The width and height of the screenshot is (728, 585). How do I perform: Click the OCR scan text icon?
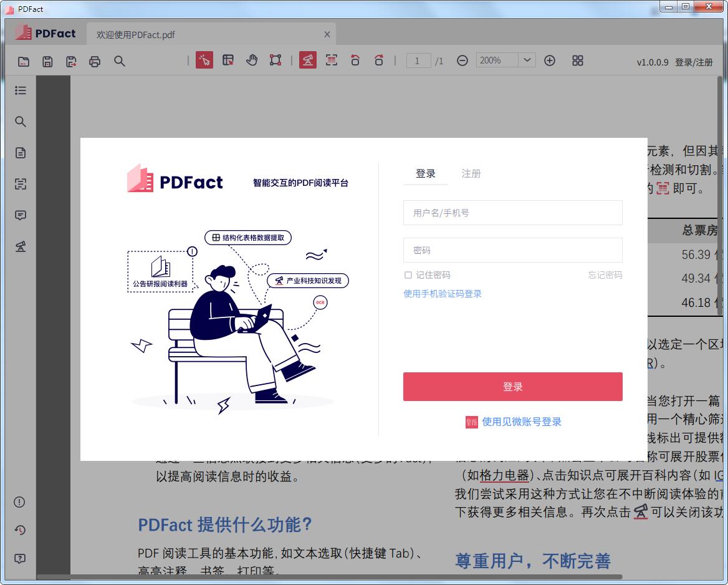[332, 60]
